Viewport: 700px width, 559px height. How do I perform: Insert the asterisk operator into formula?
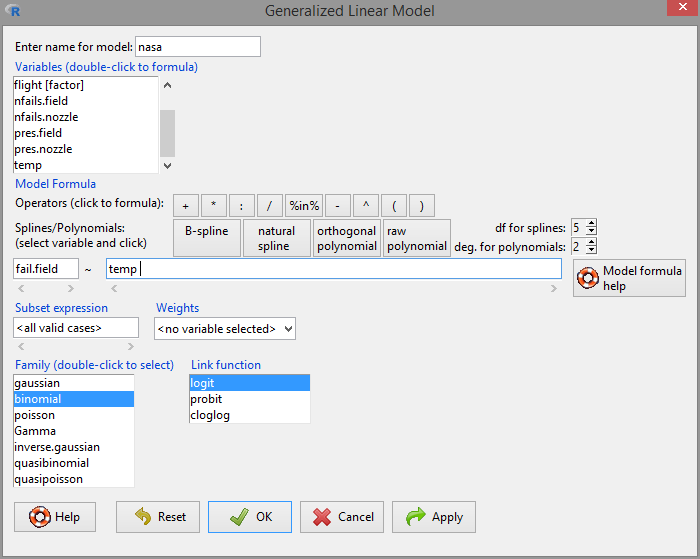[x=214, y=206]
